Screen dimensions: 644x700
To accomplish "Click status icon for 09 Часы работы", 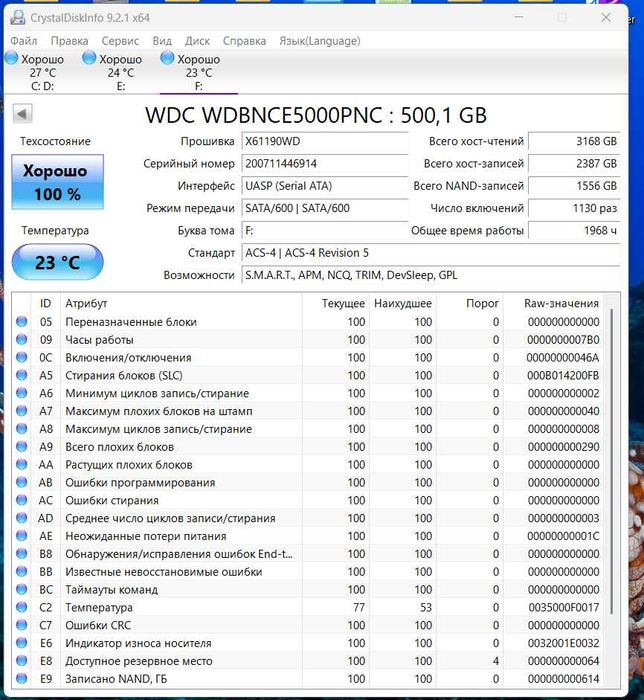I will point(21,339).
